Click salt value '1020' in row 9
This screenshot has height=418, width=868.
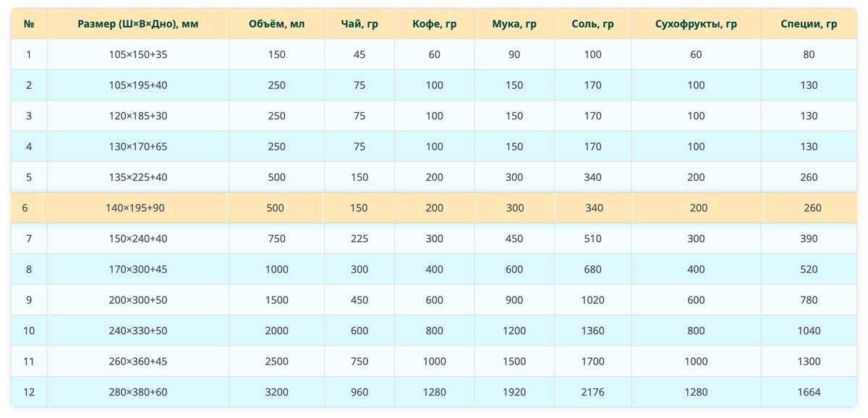pos(592,300)
